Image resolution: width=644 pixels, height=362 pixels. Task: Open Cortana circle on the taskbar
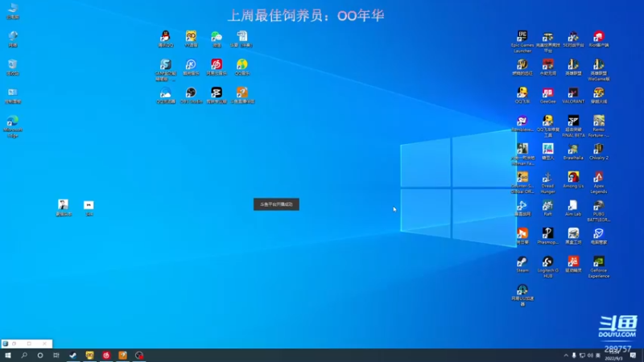coord(39,356)
